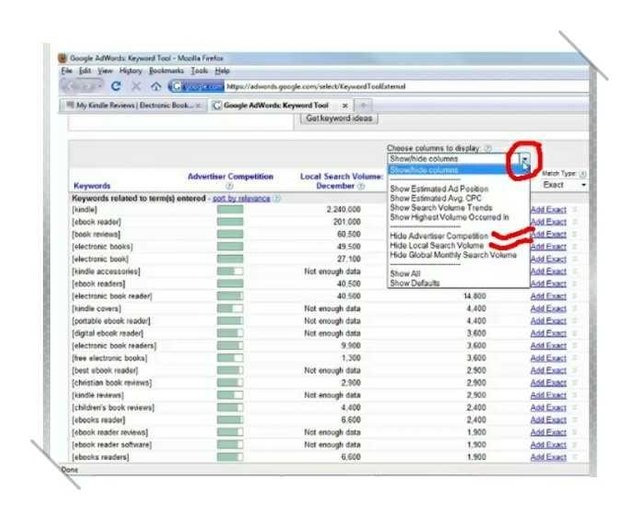Sort by Local Search Volume December header
The image size is (640, 521).
342,181
